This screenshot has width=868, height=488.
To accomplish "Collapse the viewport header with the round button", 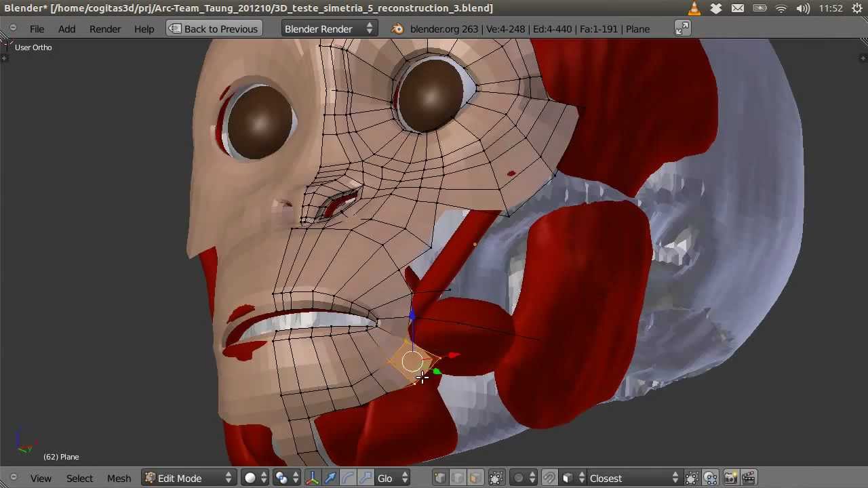I will pos(13,477).
